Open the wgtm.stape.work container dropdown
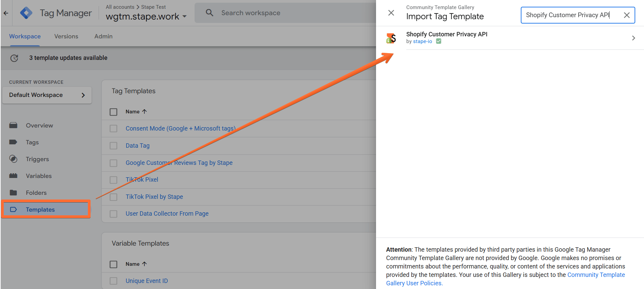Viewport: 644px width, 289px height. click(x=146, y=16)
